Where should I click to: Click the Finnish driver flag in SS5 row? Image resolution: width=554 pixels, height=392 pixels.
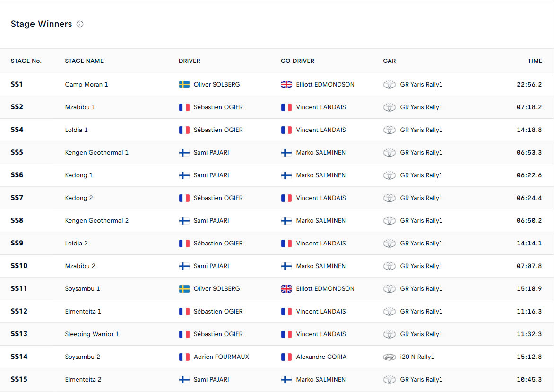click(x=184, y=153)
